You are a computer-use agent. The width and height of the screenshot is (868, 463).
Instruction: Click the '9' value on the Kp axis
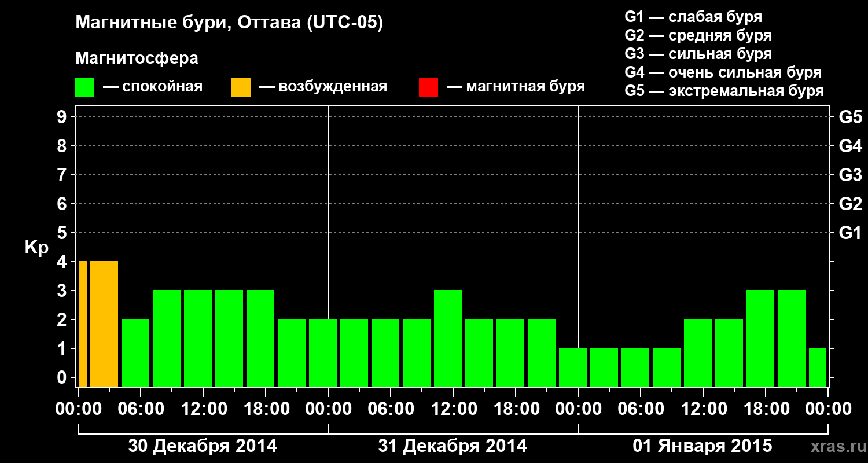coord(63,117)
